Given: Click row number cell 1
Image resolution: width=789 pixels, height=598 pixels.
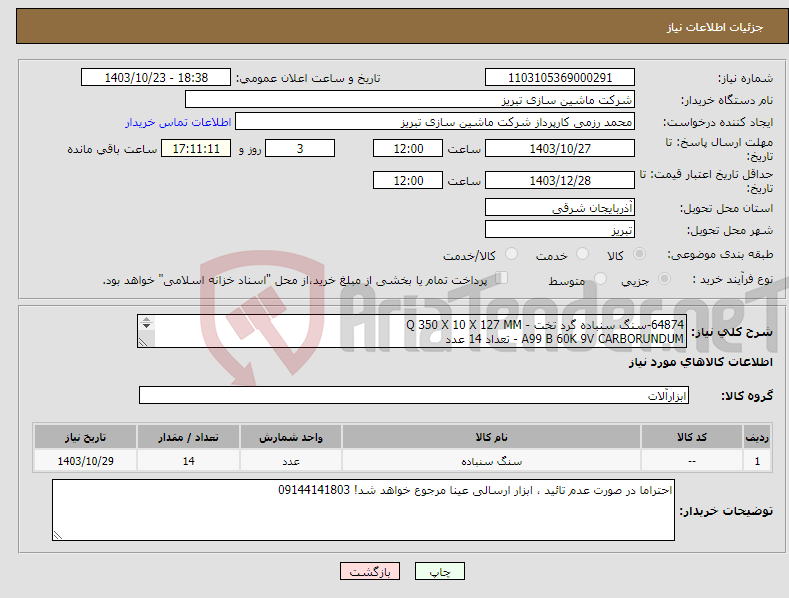Looking at the screenshot, I should [x=757, y=461].
